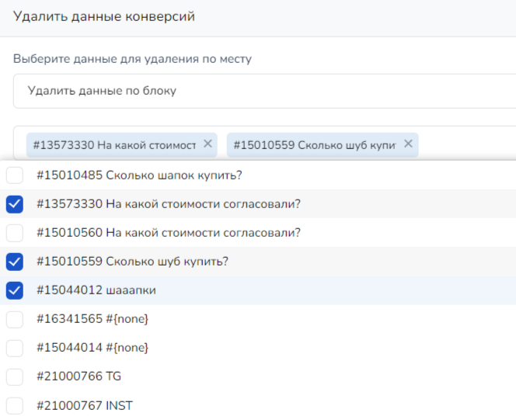The width and height of the screenshot is (516, 420).
Task: Enable the #16341565 #{none} checkbox
Action: pyautogui.click(x=15, y=319)
